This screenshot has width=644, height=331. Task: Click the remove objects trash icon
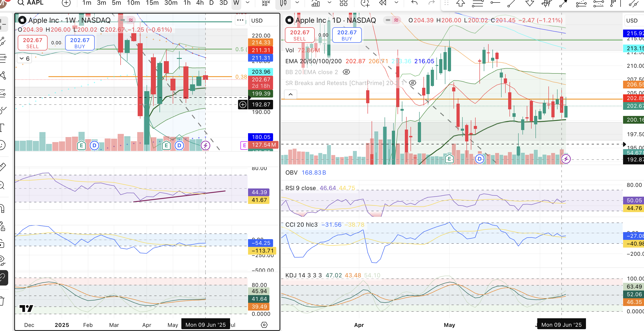point(3,301)
